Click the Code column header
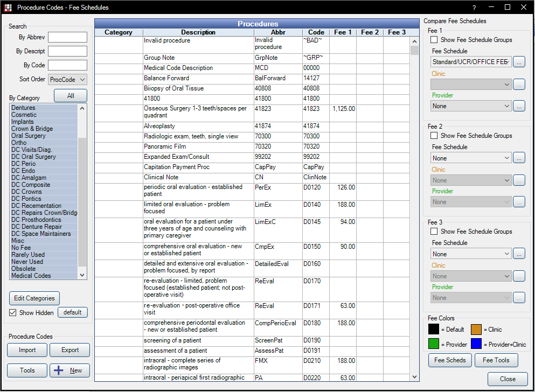Screen dimensions: 535x392 pyautogui.click(x=316, y=32)
